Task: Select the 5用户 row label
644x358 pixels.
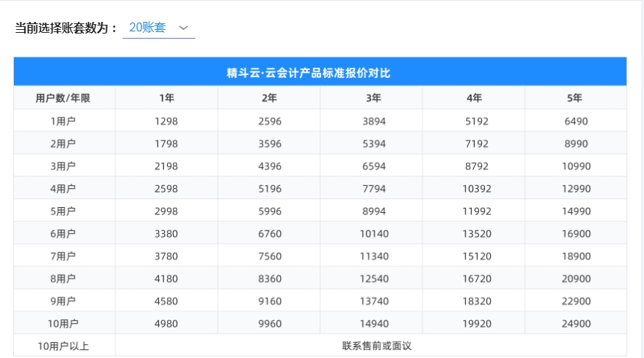Action: [64, 211]
